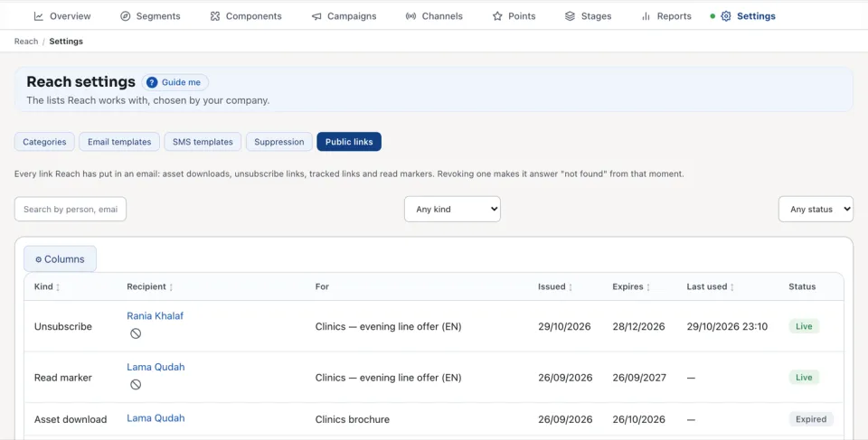Click the Expired status badge
This screenshot has height=440, width=868.
(x=811, y=419)
